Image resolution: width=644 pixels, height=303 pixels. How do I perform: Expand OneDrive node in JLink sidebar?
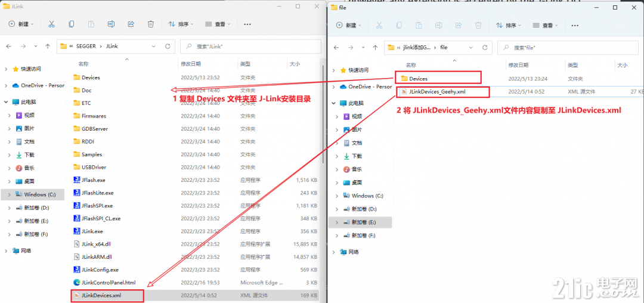click(6, 85)
